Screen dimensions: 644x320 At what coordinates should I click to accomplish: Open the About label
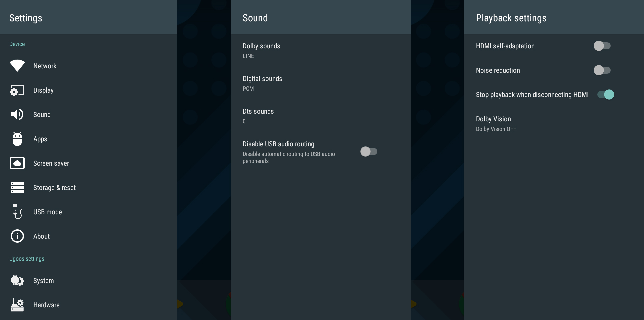tap(41, 236)
